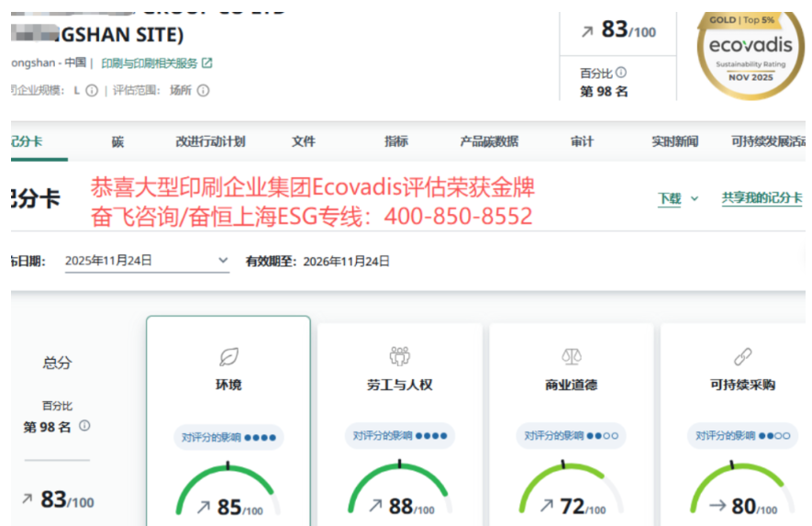Click 对评分的影响 badge on 商业道德 card

pos(572,436)
